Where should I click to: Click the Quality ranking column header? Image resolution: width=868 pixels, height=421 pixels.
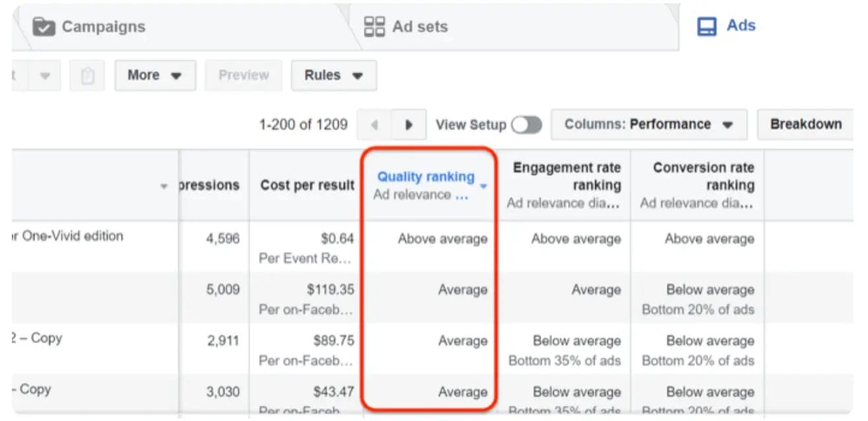click(x=425, y=176)
